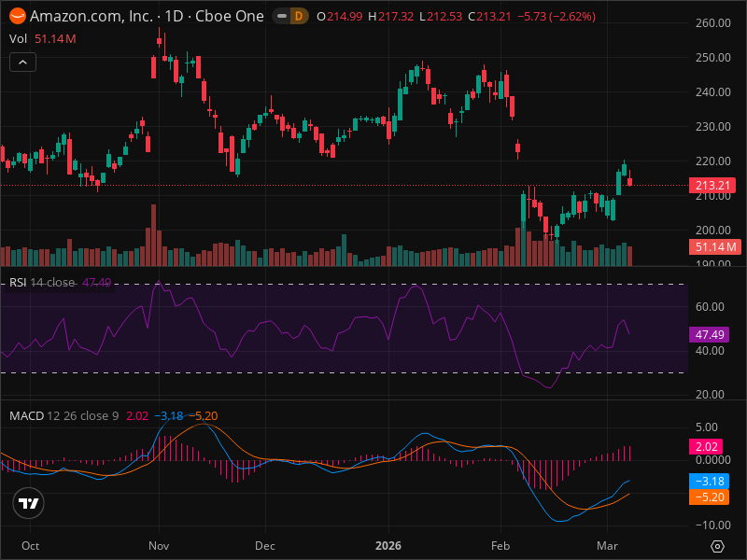Select the RSI 14 close indicator legend
Image resolution: width=747 pixels, height=560 pixels.
[x=42, y=283]
